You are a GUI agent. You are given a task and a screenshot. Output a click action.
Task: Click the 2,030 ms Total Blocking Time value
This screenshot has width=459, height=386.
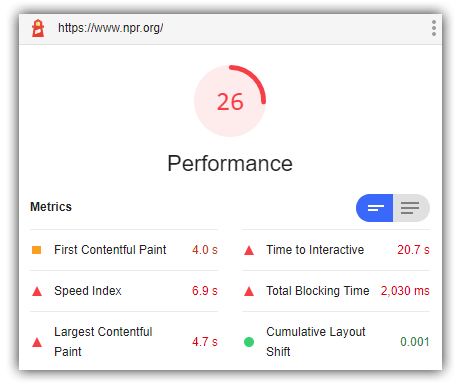[405, 291]
